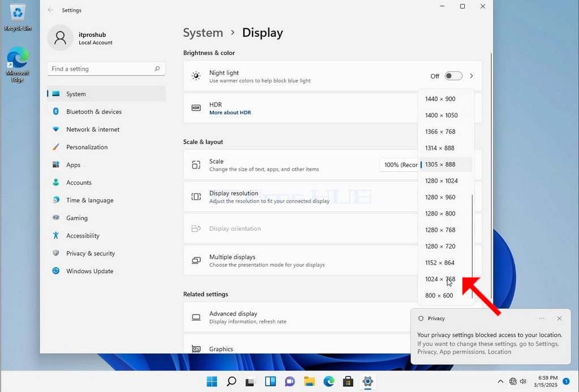Click the Time & language globe icon

point(56,200)
